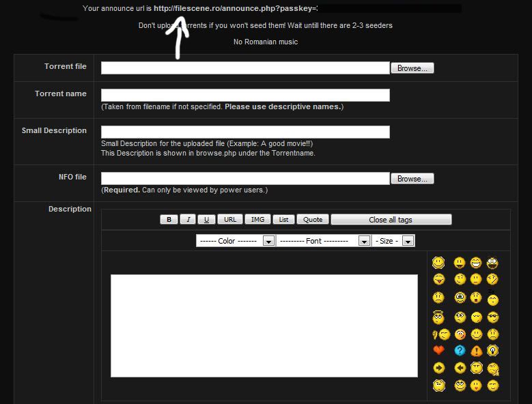Insert the angel halo smiley
The height and width of the screenshot is (404, 532).
click(438, 317)
